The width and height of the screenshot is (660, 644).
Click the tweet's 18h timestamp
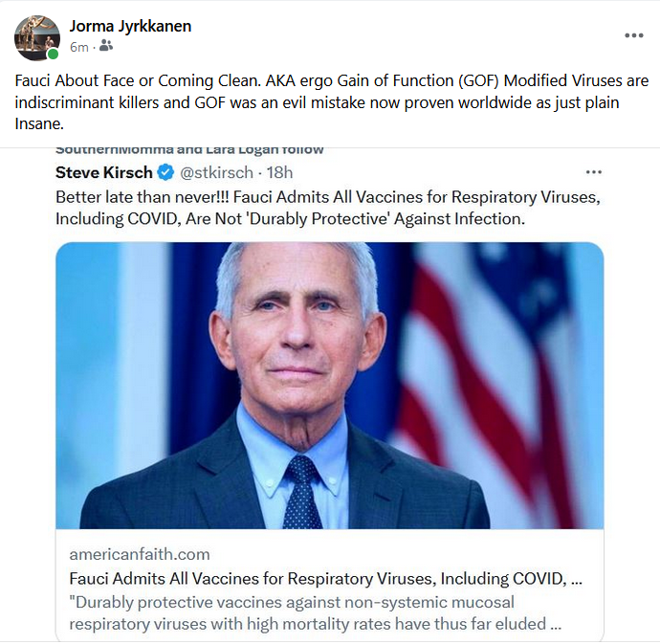(x=278, y=172)
